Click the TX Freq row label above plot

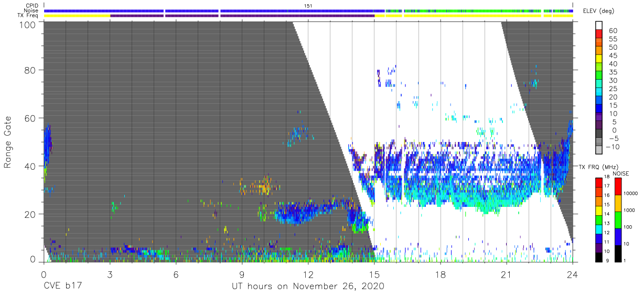[x=28, y=16]
